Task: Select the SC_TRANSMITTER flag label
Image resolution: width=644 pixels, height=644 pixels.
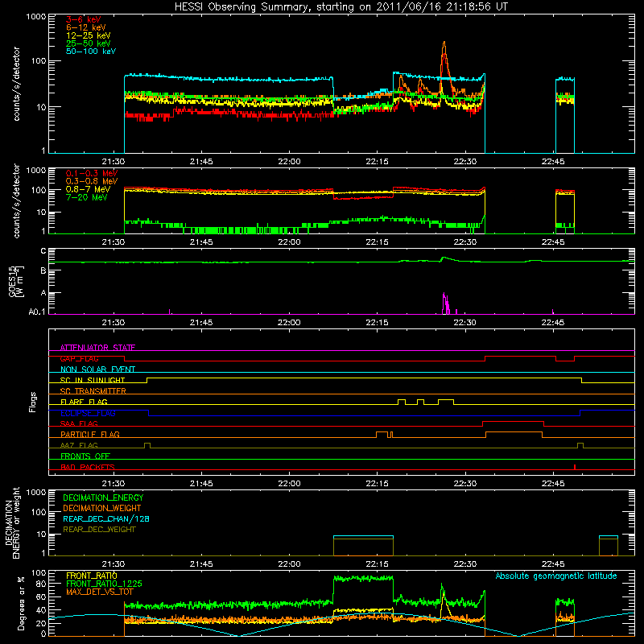Action: (93, 391)
